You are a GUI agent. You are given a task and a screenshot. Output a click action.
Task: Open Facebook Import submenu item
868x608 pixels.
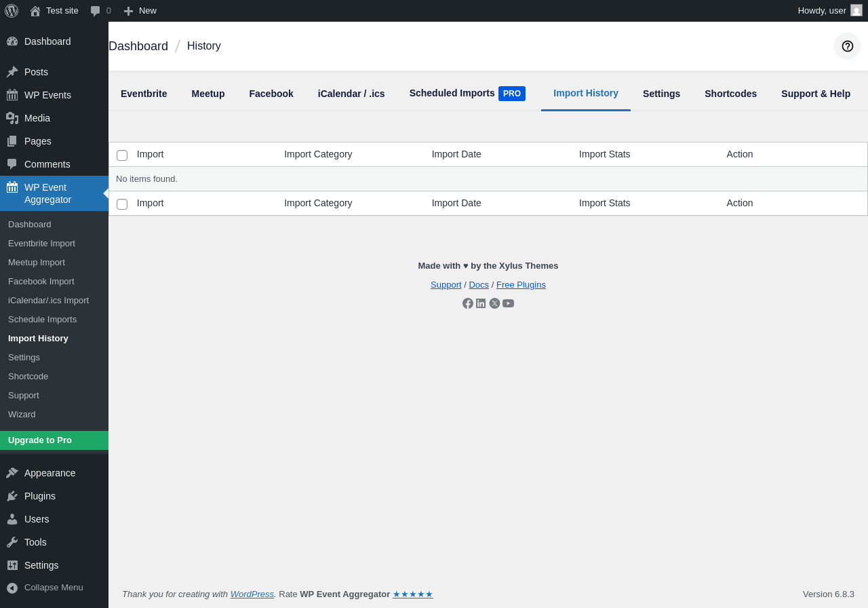54,282
